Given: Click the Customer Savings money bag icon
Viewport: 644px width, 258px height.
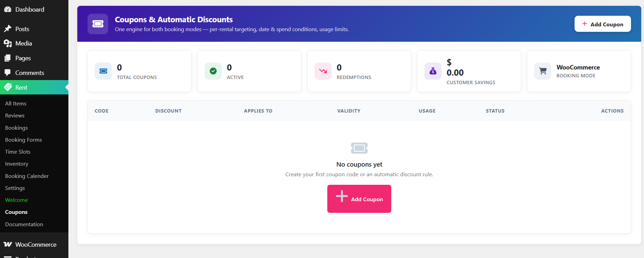Looking at the screenshot, I should [x=433, y=71].
